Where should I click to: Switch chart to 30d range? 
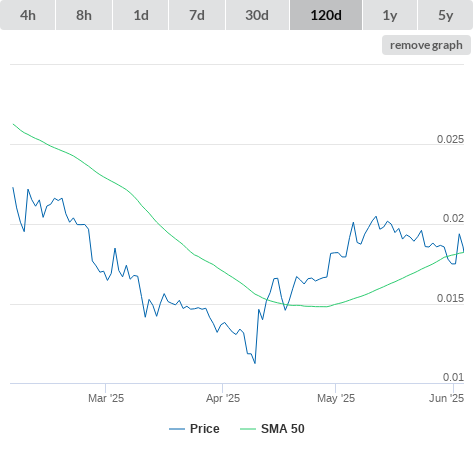click(257, 15)
